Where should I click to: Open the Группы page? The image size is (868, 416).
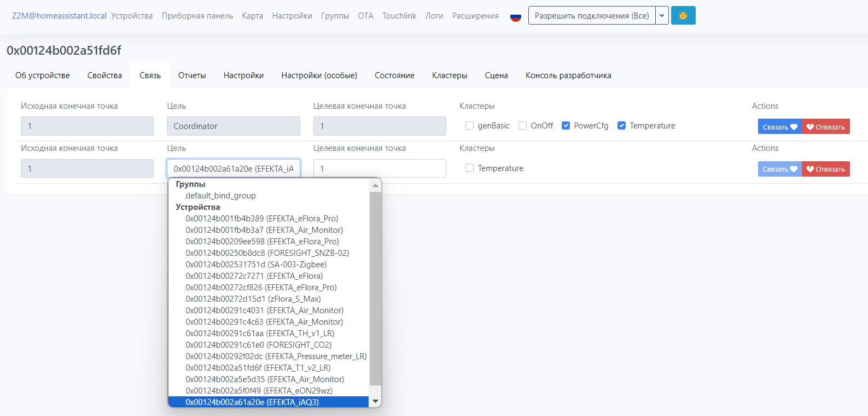click(335, 16)
